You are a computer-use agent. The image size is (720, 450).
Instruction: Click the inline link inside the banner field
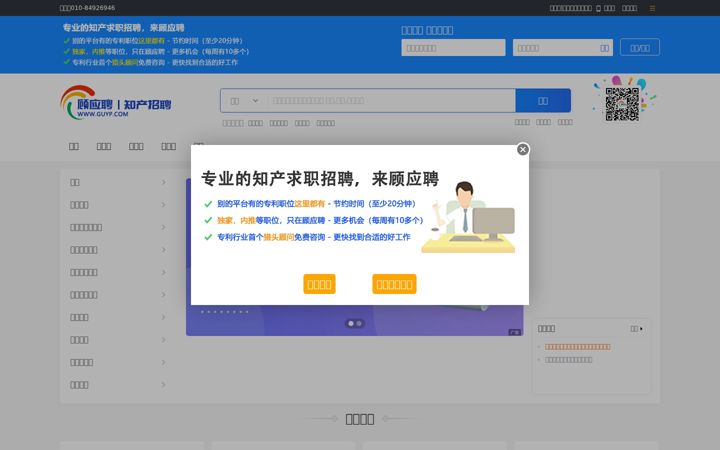[x=604, y=48]
